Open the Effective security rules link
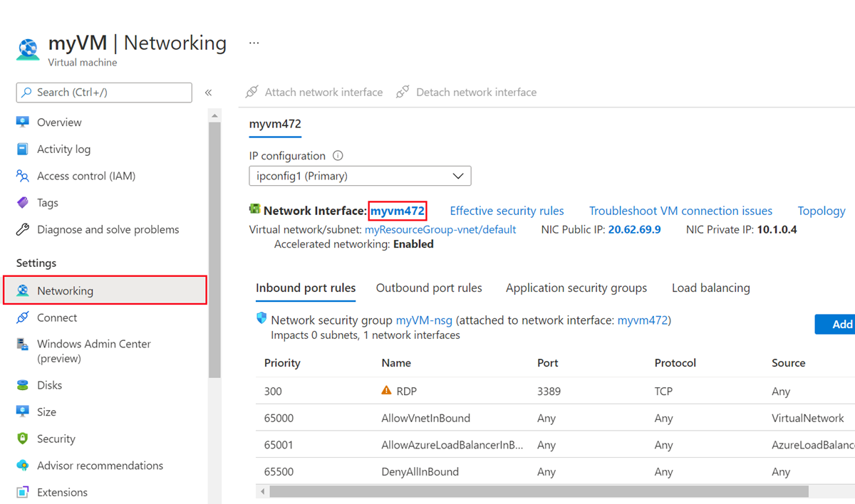This screenshot has height=504, width=855. tap(507, 211)
